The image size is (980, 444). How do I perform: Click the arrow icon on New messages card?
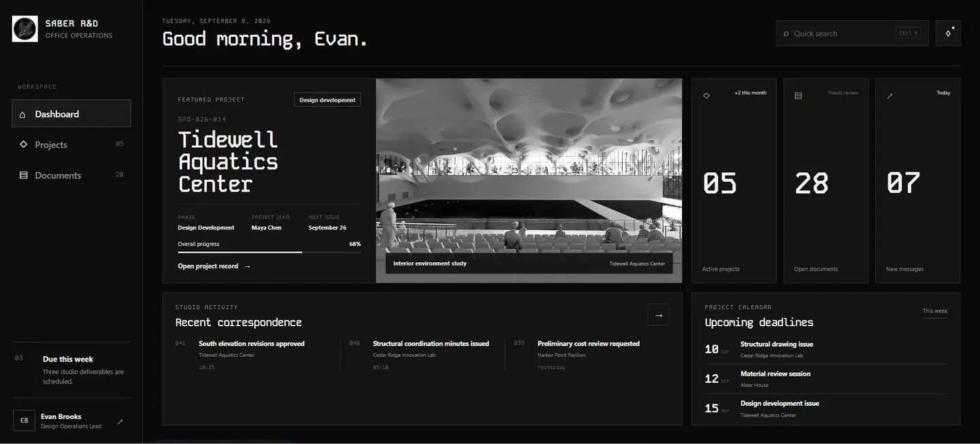coord(889,96)
